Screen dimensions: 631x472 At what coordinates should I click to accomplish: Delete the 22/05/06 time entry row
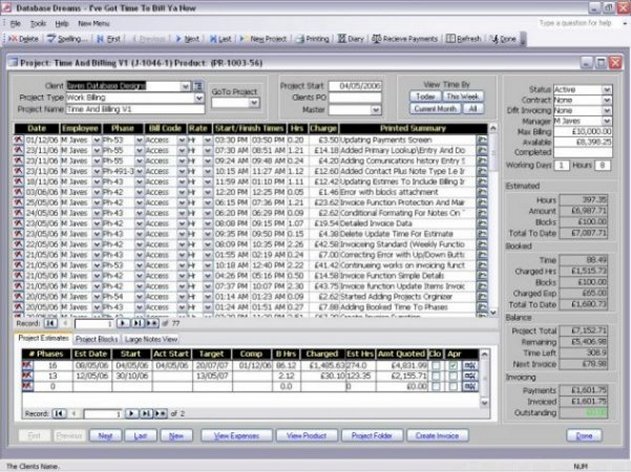click(19, 244)
